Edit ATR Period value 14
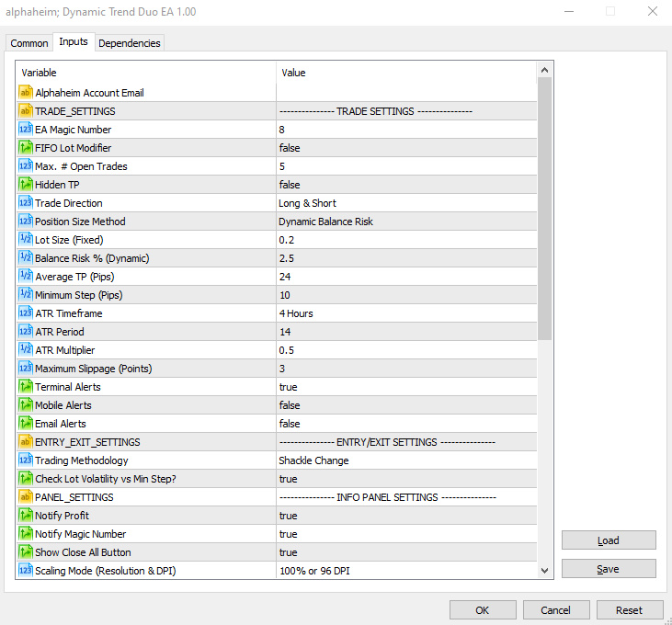Image resolution: width=672 pixels, height=625 pixels. pyautogui.click(x=406, y=332)
